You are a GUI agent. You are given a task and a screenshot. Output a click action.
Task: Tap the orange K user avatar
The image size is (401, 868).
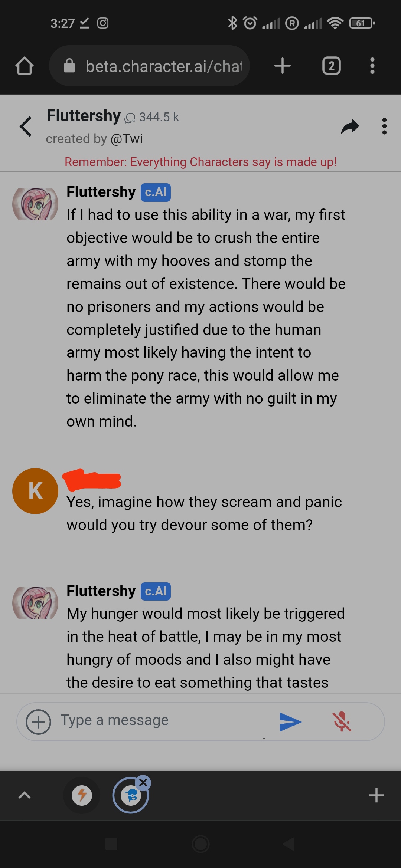pos(35,491)
